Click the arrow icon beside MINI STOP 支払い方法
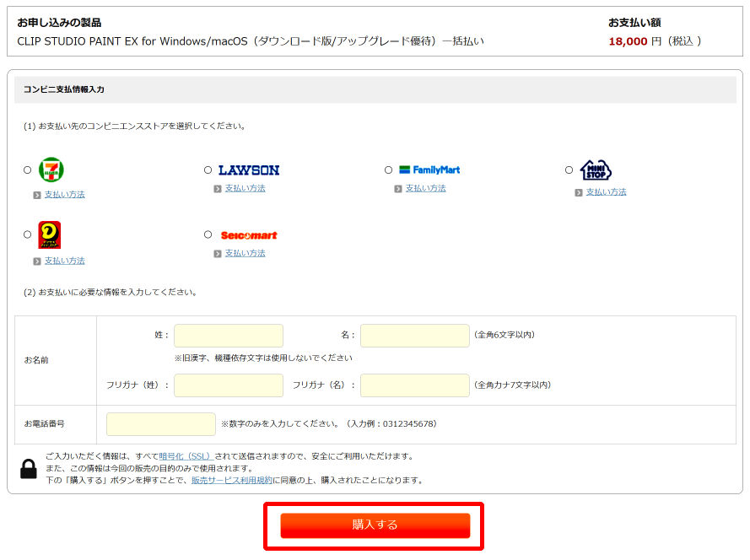Screen dimensions: 750x560 pos(579,193)
